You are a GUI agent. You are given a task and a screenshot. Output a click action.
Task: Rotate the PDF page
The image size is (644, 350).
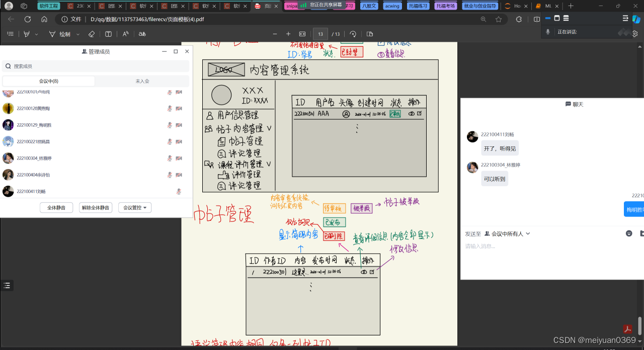353,34
